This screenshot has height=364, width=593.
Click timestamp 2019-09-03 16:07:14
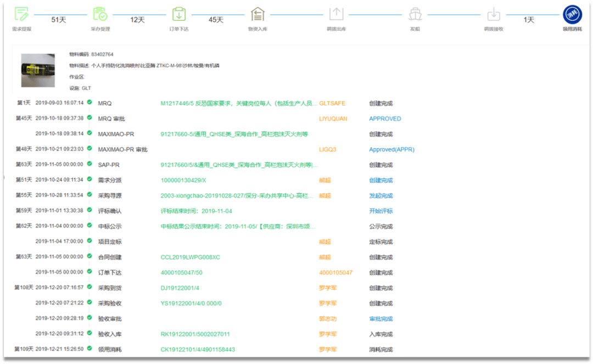pos(59,103)
